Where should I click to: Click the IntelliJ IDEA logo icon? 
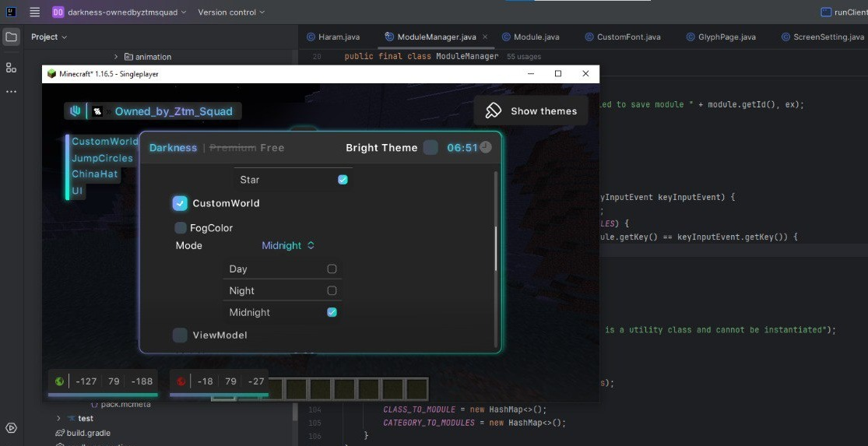pyautogui.click(x=11, y=12)
